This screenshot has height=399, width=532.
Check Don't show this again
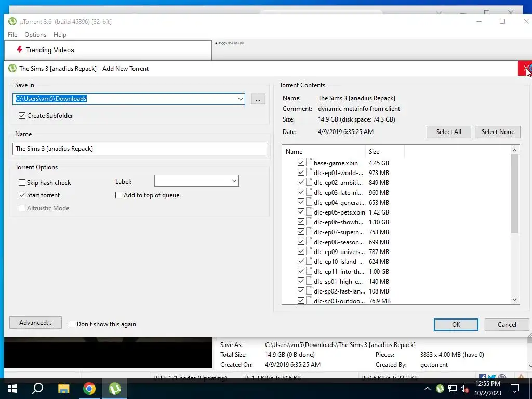point(72,324)
